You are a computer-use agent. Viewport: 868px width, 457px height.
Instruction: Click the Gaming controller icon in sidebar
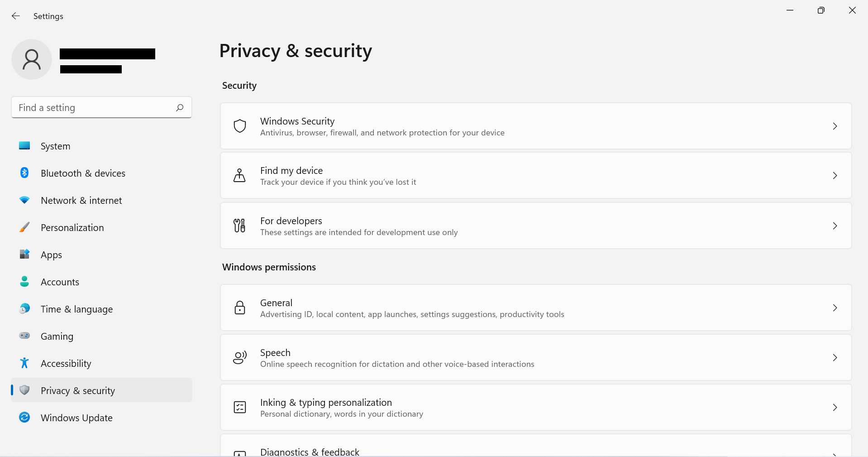pos(24,336)
